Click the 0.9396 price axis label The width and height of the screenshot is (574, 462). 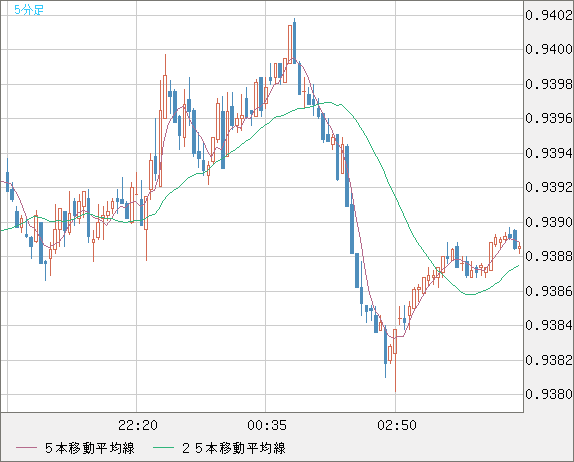pyautogui.click(x=549, y=118)
